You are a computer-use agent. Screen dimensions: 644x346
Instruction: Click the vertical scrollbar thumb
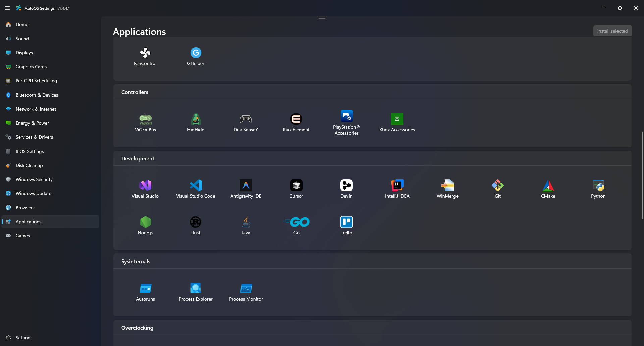(642, 175)
